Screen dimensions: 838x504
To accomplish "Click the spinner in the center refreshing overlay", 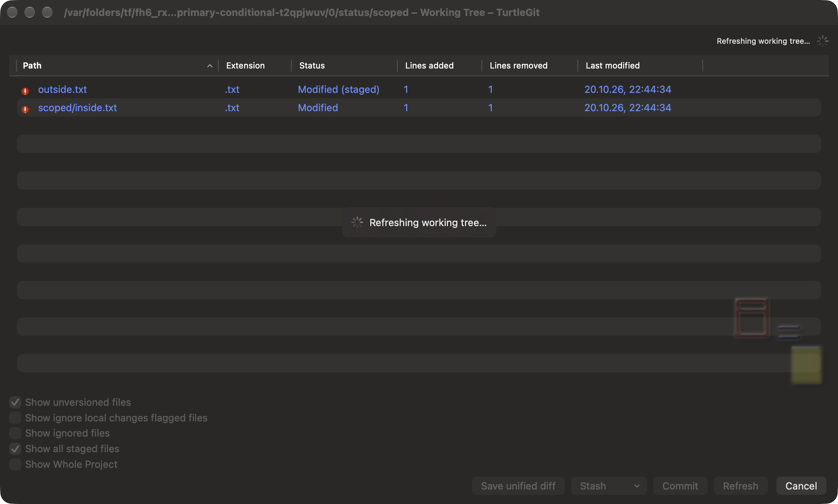I will [x=357, y=222].
